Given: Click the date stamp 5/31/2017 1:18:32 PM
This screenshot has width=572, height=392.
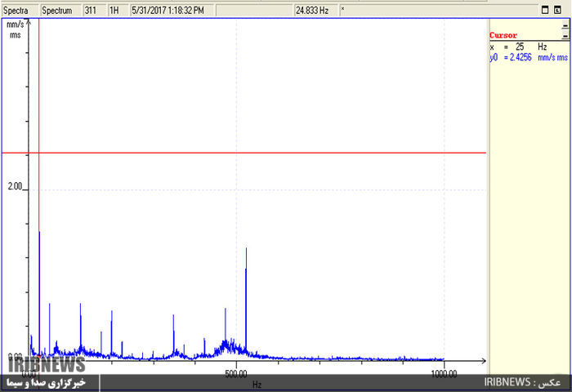Looking at the screenshot, I should (168, 11).
